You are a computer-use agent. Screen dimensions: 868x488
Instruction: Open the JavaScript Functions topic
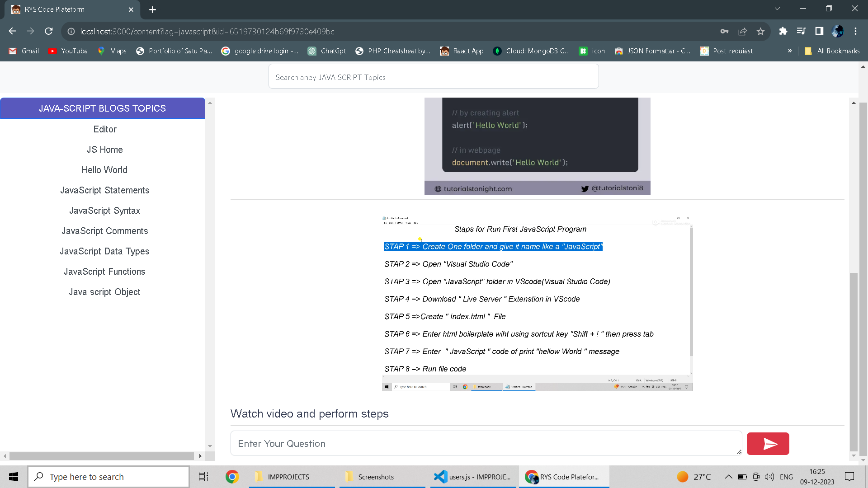104,272
